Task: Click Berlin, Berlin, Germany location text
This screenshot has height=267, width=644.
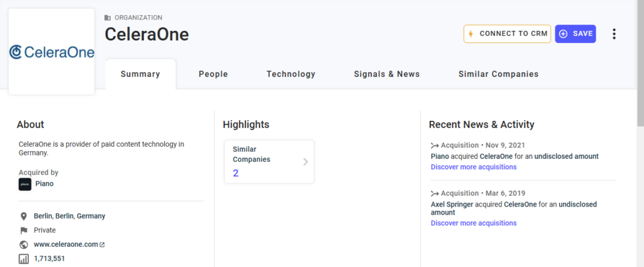Action: tap(69, 216)
